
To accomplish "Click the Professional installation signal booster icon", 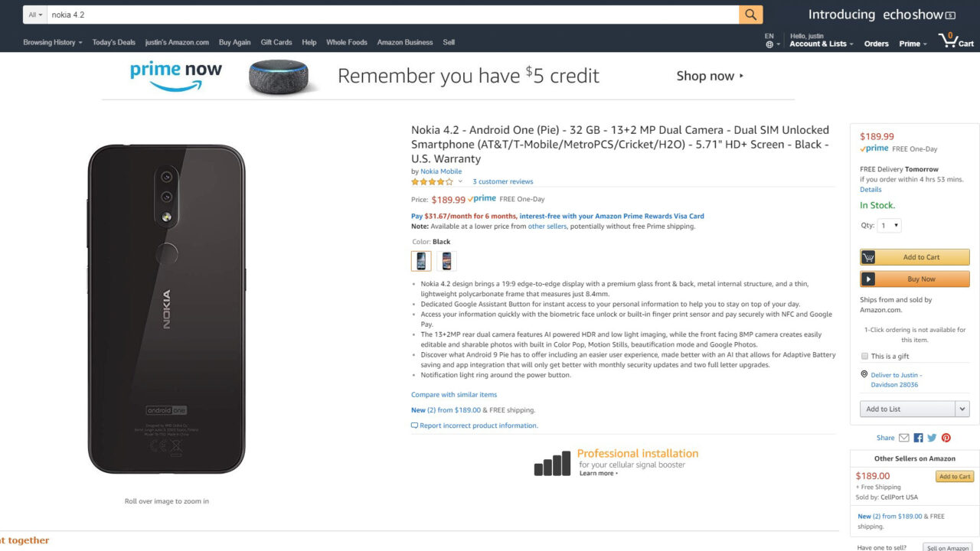I will 552,463.
